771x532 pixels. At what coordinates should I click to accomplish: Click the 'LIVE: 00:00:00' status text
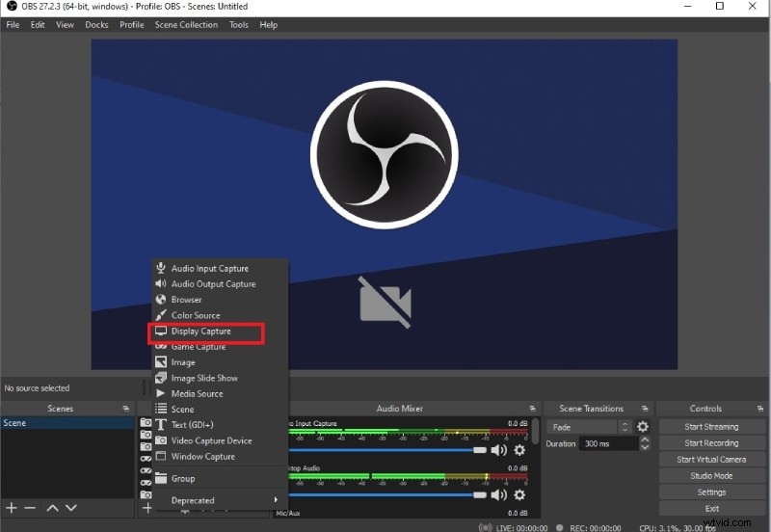[521, 528]
